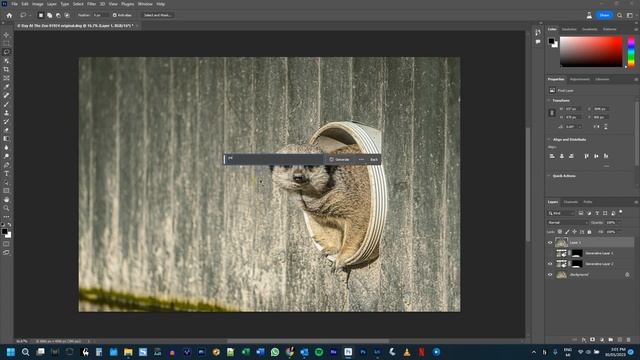Screen dimensions: 640x360
Task: Hide Layer 1 via eye icon
Action: click(x=550, y=242)
